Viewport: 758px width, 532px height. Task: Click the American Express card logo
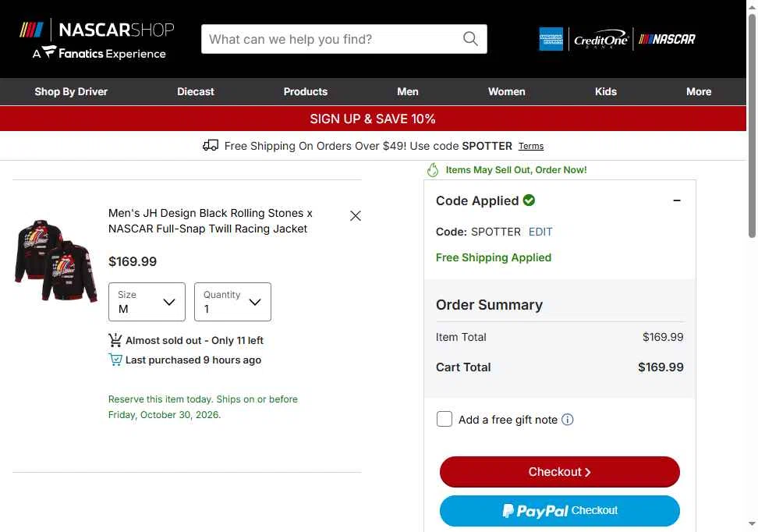(551, 39)
